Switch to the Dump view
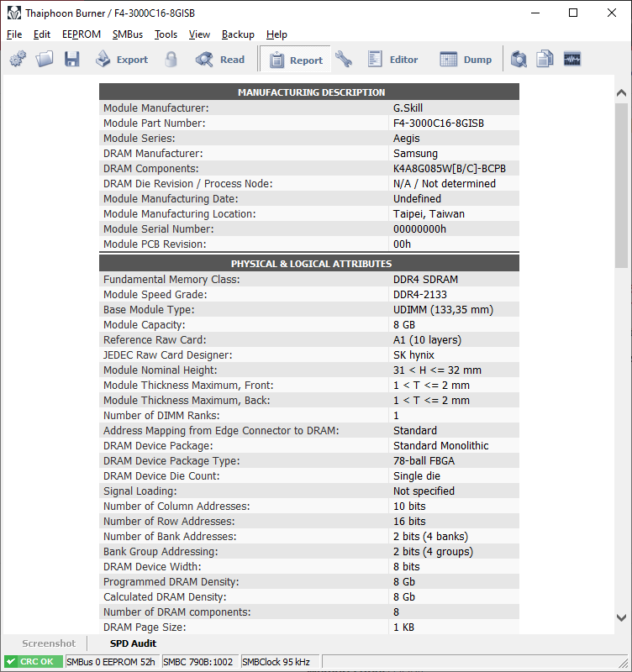 (x=466, y=59)
